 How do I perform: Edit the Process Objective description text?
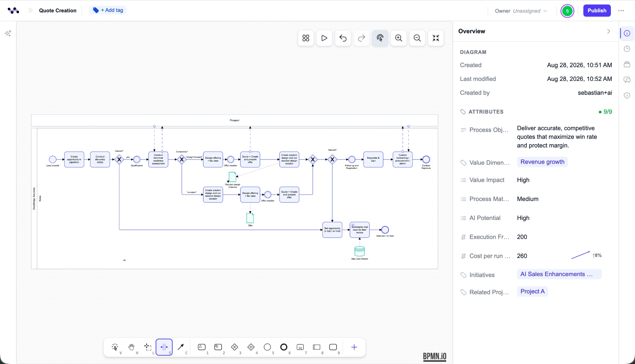(x=557, y=137)
